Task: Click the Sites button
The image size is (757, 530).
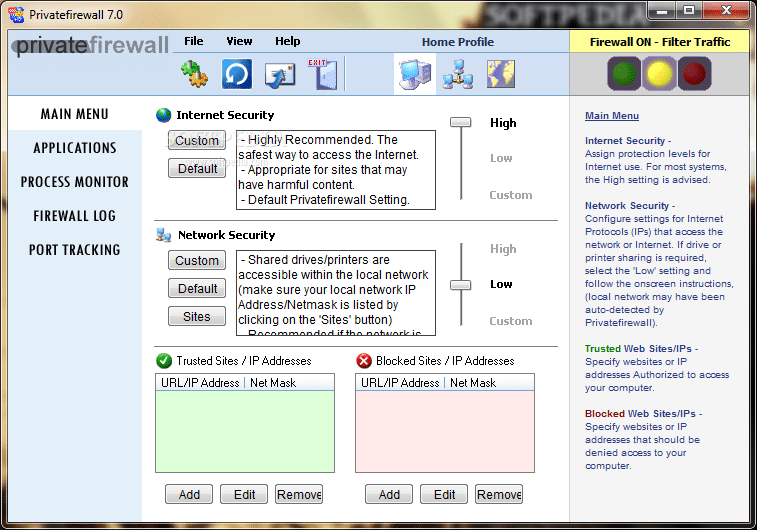Action: tap(197, 317)
